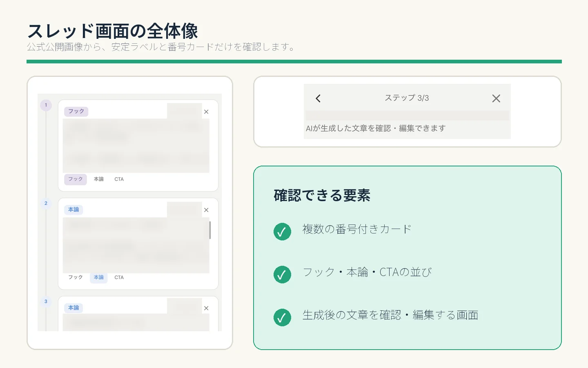
Task: Click the checkmark next to 複数の番号付きカード
Action: (282, 231)
